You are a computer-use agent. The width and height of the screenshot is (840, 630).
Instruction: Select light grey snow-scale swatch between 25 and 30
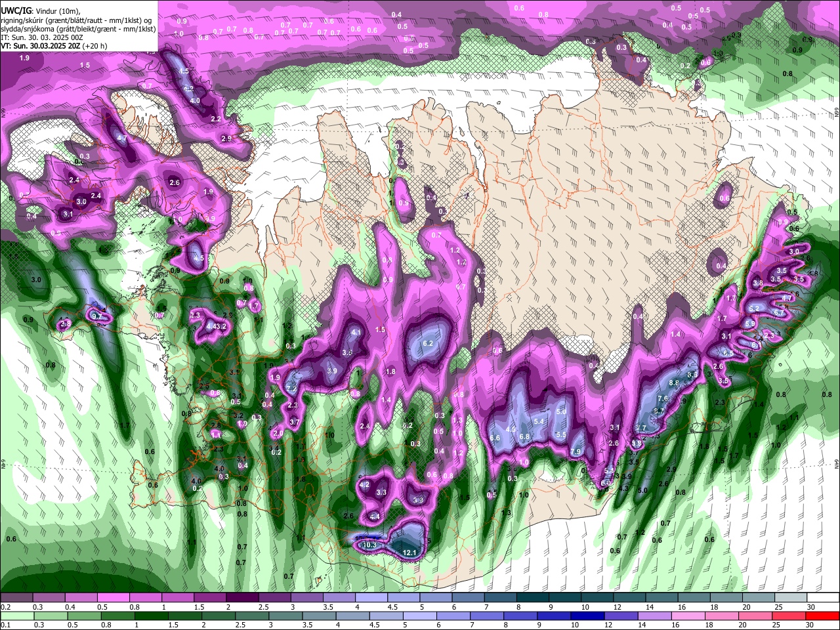(x=791, y=598)
